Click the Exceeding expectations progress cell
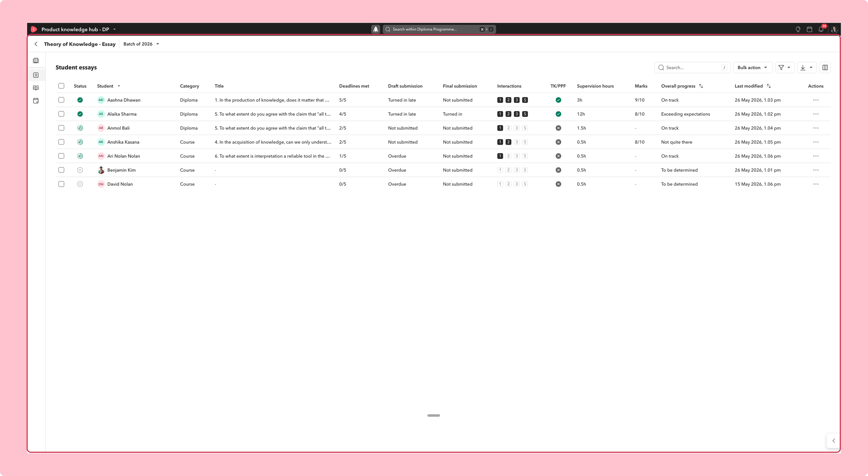The height and width of the screenshot is (476, 868). [685, 114]
